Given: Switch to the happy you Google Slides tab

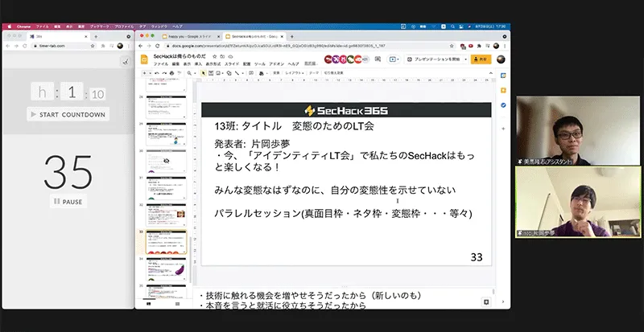Looking at the screenshot, I should point(188,36).
